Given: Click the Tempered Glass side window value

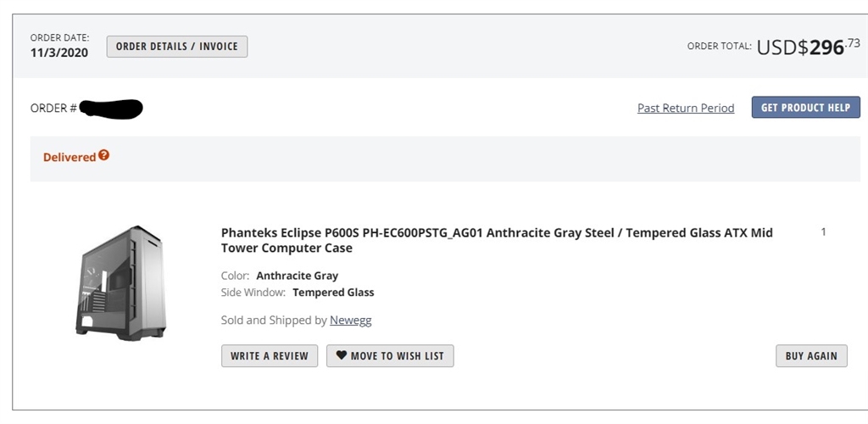Looking at the screenshot, I should pyautogui.click(x=333, y=293).
